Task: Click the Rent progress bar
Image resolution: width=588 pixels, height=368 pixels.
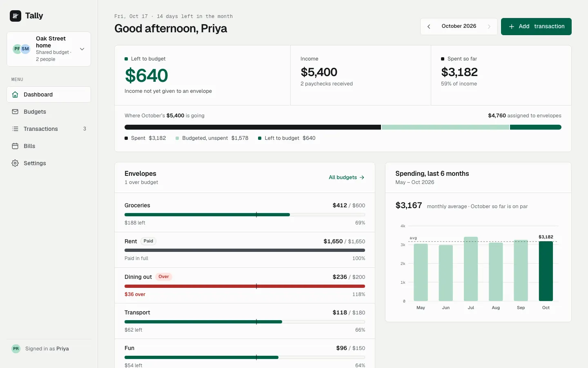Action: coord(245,250)
